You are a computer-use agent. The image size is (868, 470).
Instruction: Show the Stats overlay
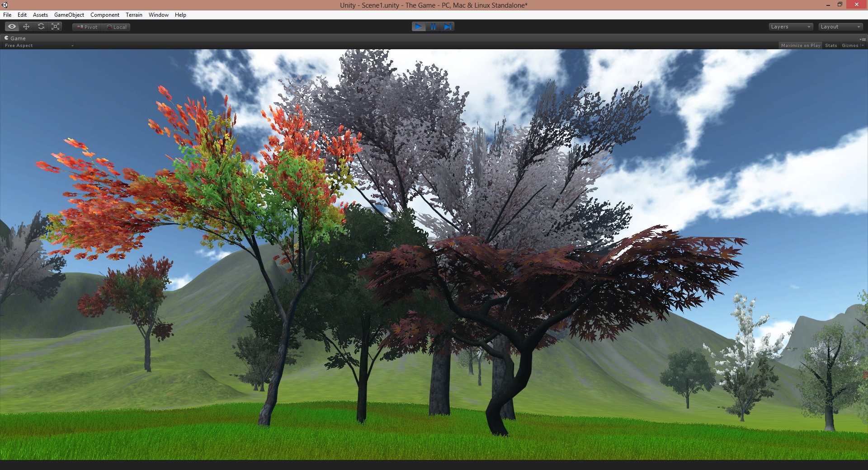pos(831,45)
